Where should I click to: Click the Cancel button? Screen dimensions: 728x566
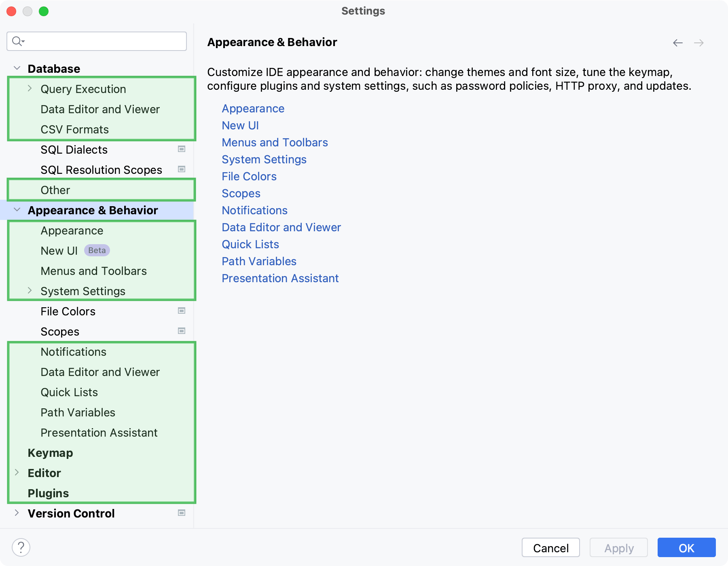point(551,548)
